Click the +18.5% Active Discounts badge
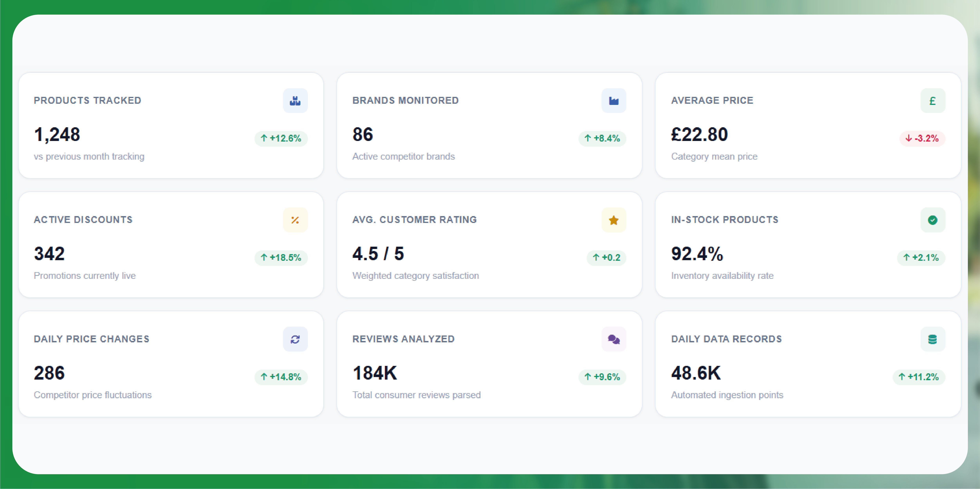980x489 pixels. click(281, 258)
